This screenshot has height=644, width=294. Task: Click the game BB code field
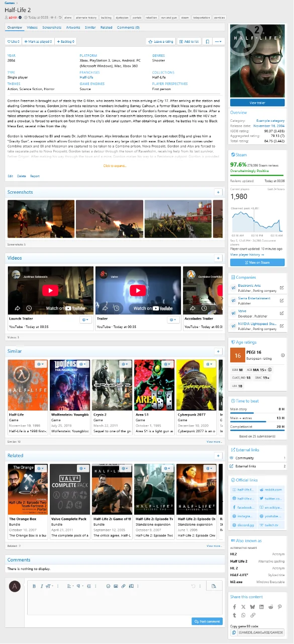(261, 632)
